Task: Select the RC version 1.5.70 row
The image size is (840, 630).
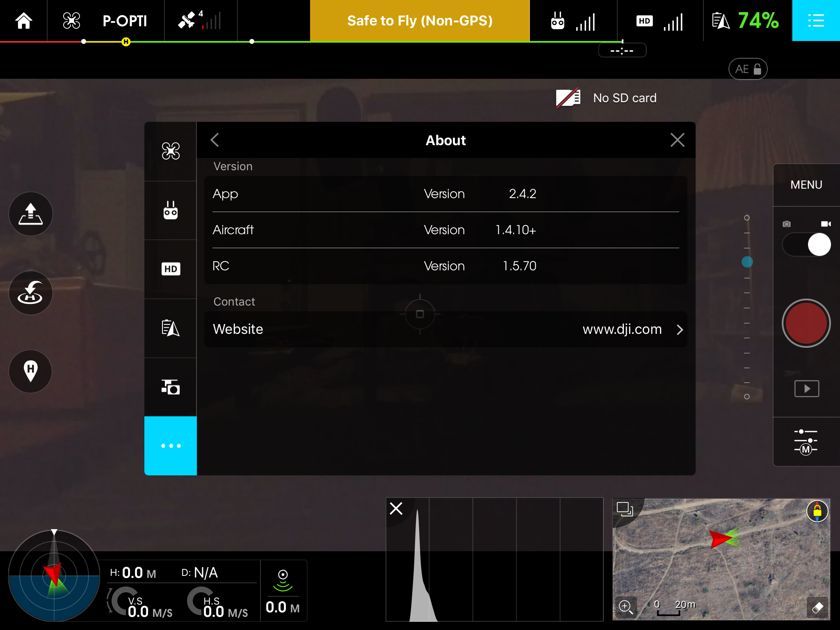Action: click(446, 266)
